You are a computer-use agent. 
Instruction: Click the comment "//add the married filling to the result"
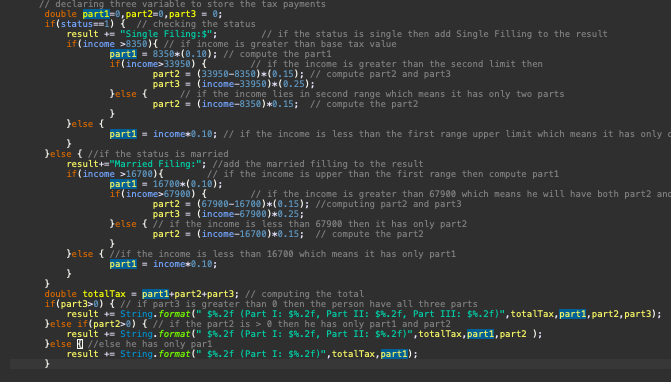(318, 164)
